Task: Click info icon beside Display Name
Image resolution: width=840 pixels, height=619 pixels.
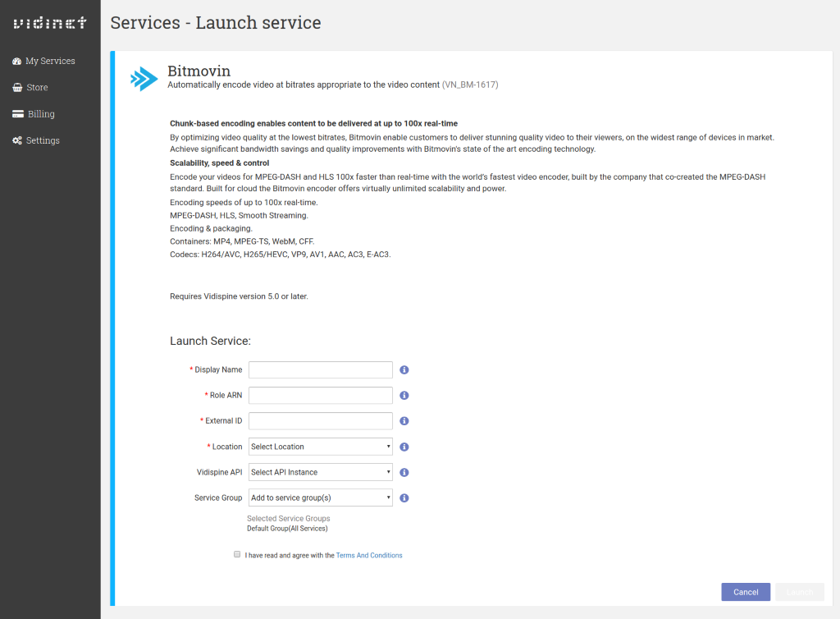Action: coord(404,370)
